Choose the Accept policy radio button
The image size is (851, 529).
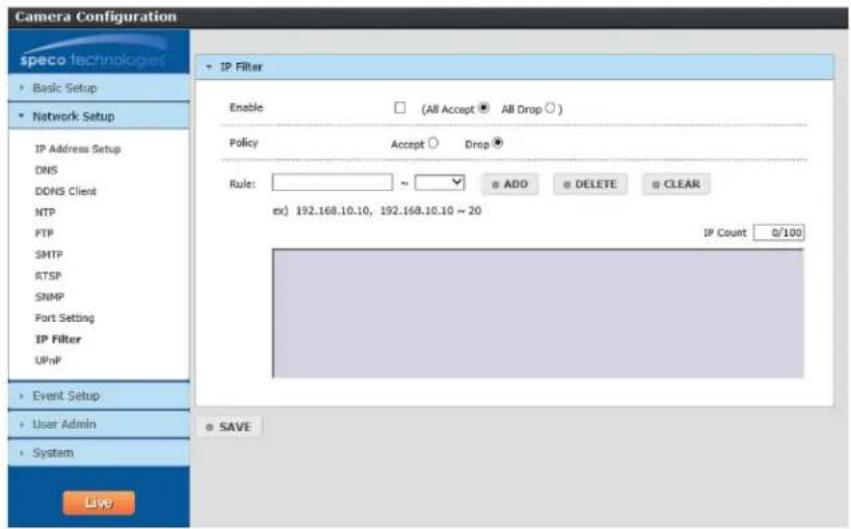(x=433, y=143)
